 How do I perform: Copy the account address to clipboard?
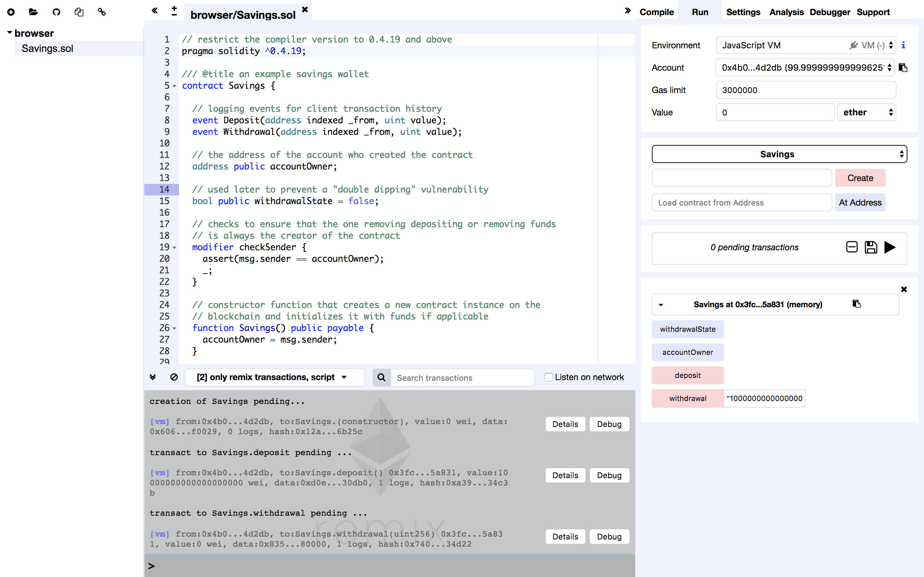[903, 68]
